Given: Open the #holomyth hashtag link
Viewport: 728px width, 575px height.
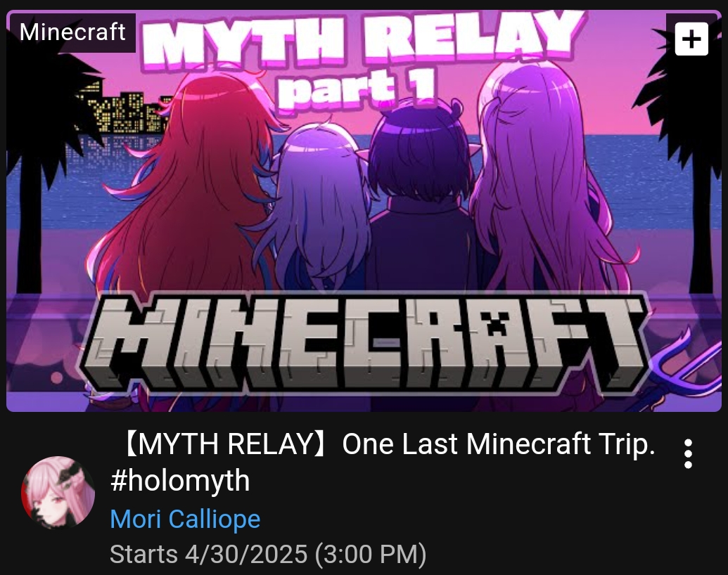Looking at the screenshot, I should pyautogui.click(x=180, y=480).
